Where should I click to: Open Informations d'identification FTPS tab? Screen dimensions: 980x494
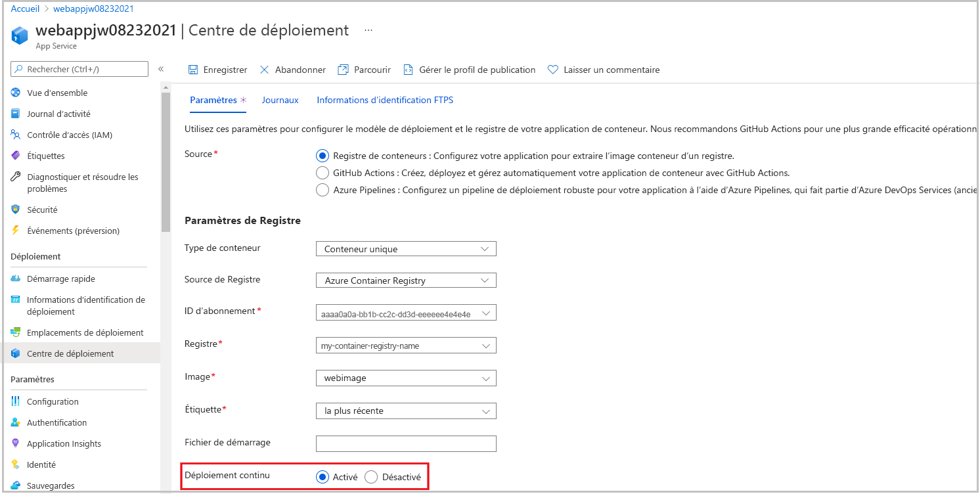[385, 100]
